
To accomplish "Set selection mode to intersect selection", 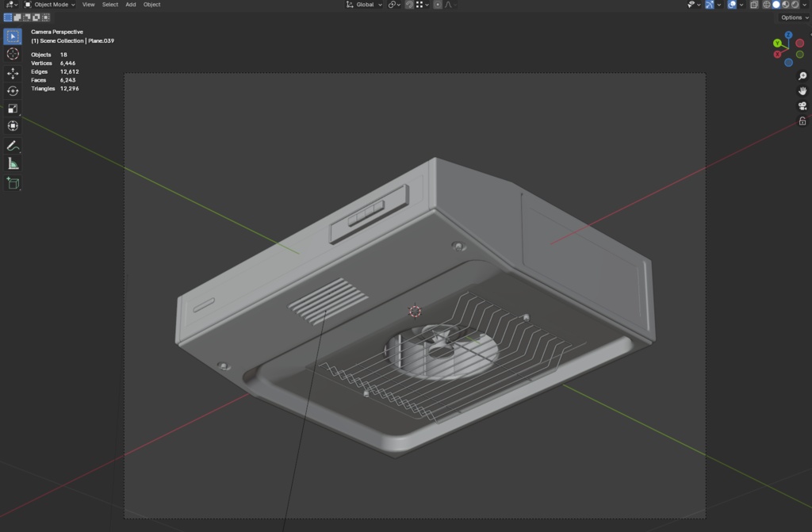I will (x=45, y=17).
